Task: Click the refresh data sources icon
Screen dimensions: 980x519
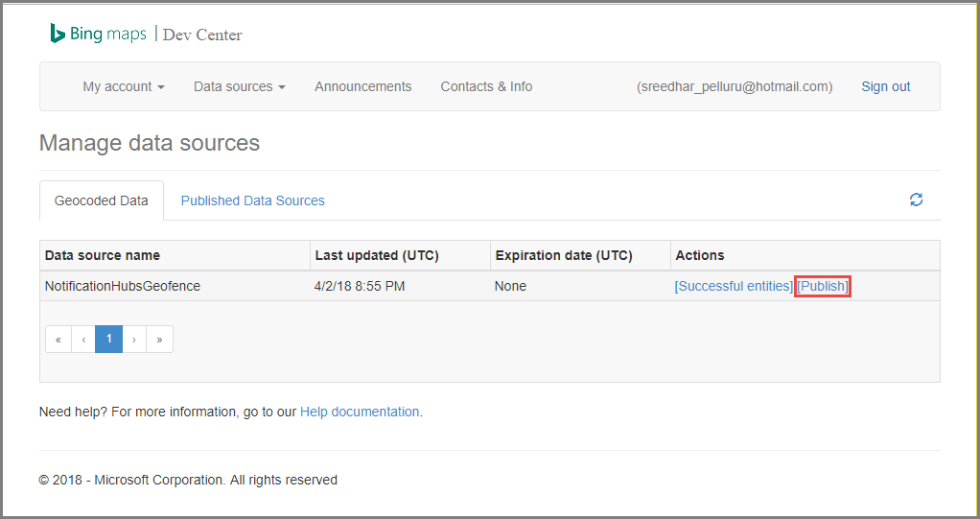Action: click(916, 200)
